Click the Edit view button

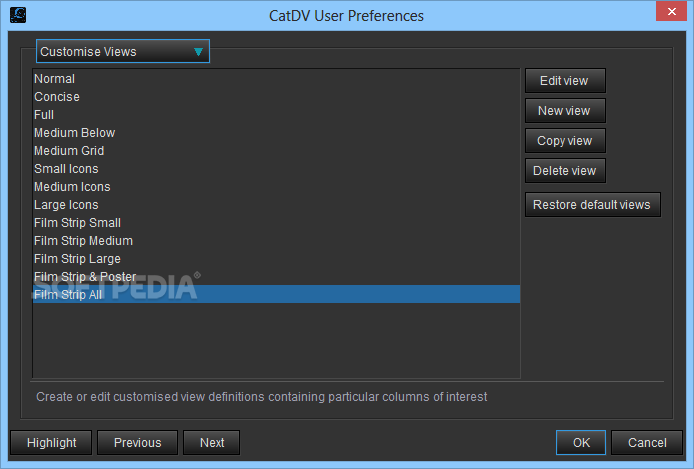[565, 81]
